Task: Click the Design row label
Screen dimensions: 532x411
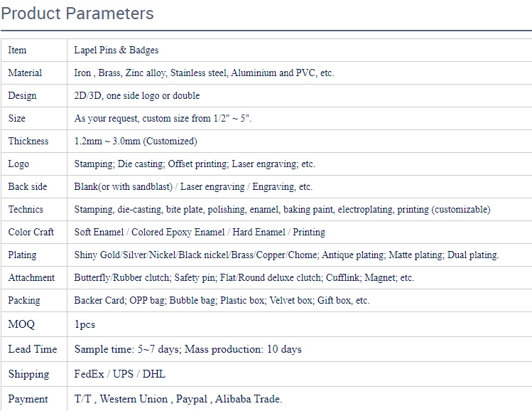Action: pos(22,96)
